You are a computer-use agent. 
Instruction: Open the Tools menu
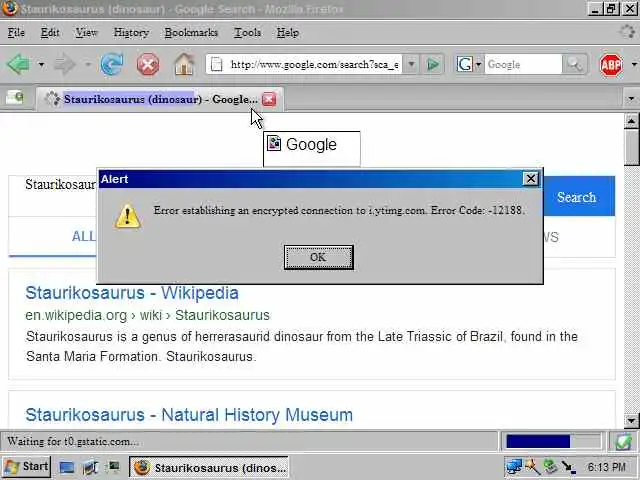click(247, 32)
